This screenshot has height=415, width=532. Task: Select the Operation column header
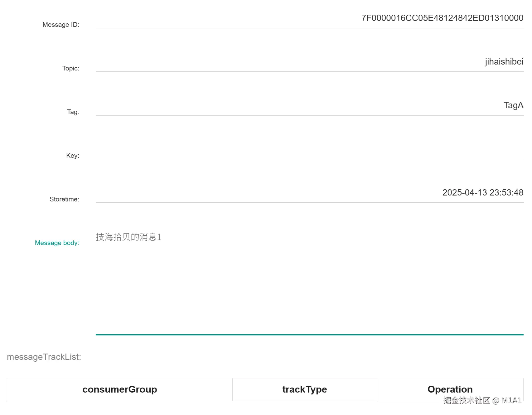point(450,389)
